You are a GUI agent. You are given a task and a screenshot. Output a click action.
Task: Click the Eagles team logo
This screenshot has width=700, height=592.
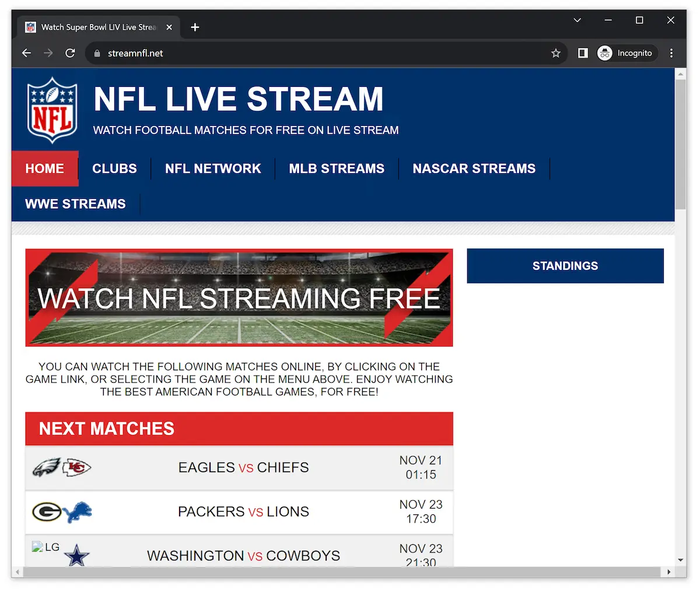pos(46,467)
